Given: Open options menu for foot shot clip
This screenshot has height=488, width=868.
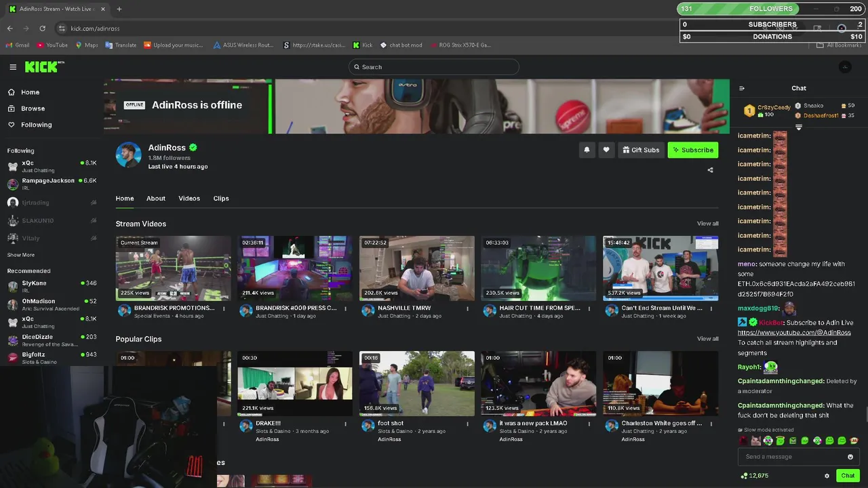Looking at the screenshot, I should [x=467, y=424].
